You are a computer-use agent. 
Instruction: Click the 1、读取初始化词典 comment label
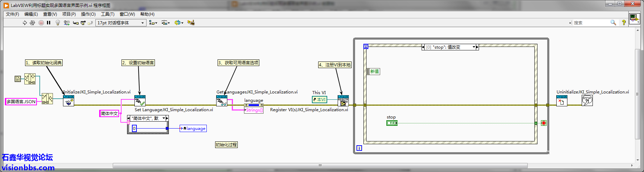(44, 63)
